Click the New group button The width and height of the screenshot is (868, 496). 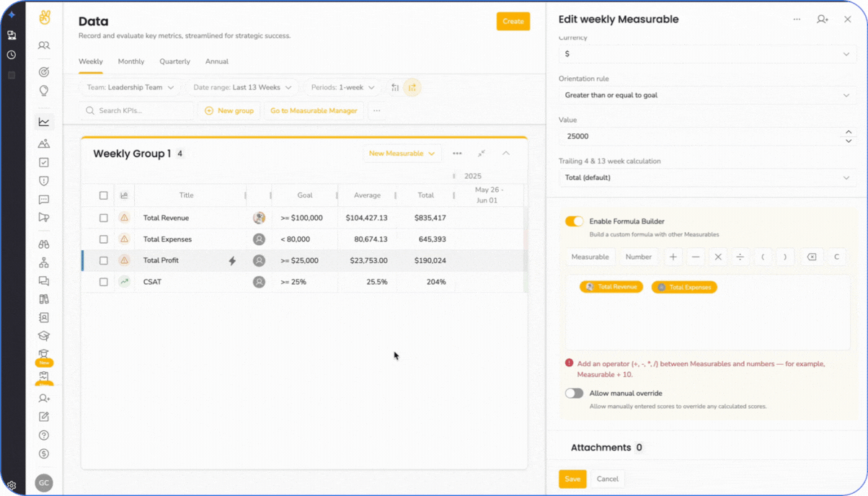pos(229,111)
